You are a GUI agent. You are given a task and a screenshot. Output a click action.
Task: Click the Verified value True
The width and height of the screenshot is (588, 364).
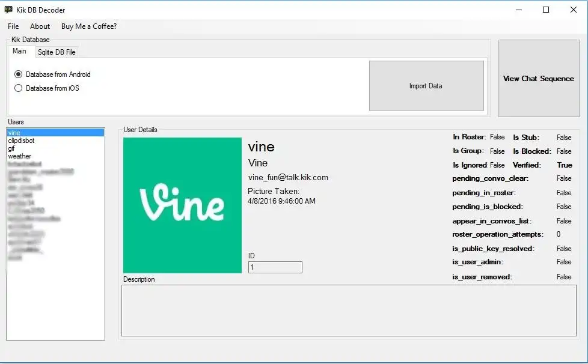coord(565,165)
